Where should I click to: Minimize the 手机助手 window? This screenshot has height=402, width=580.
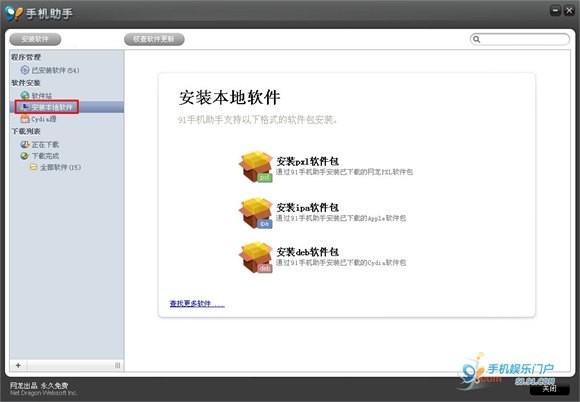555,11
